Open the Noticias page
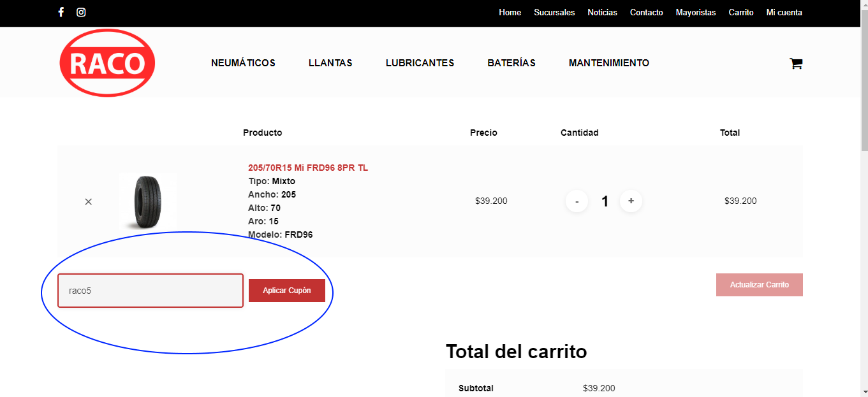868x397 pixels. tap(602, 12)
